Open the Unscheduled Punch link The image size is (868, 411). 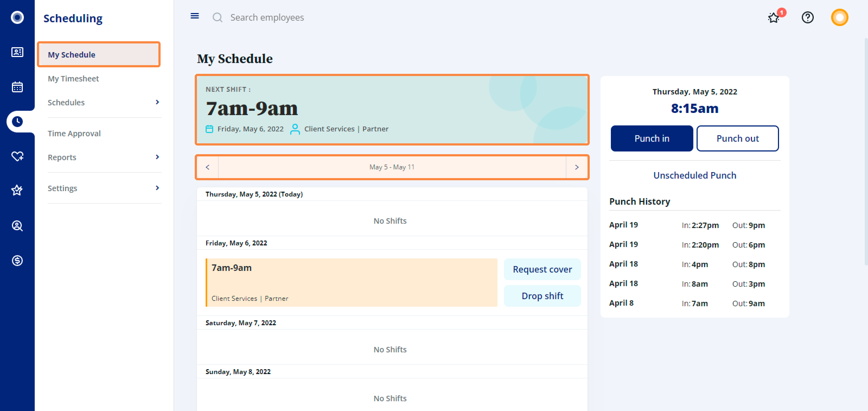[694, 175]
